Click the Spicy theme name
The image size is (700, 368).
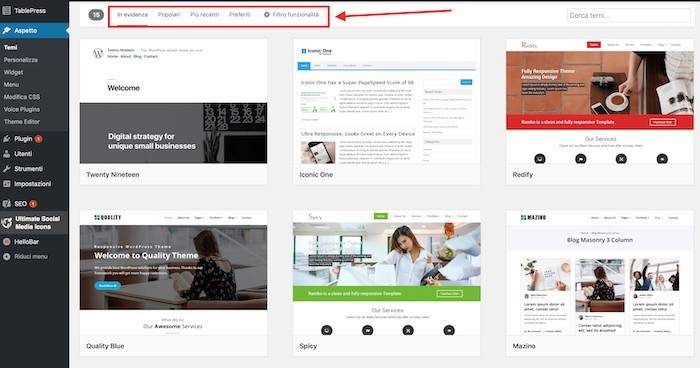[308, 346]
